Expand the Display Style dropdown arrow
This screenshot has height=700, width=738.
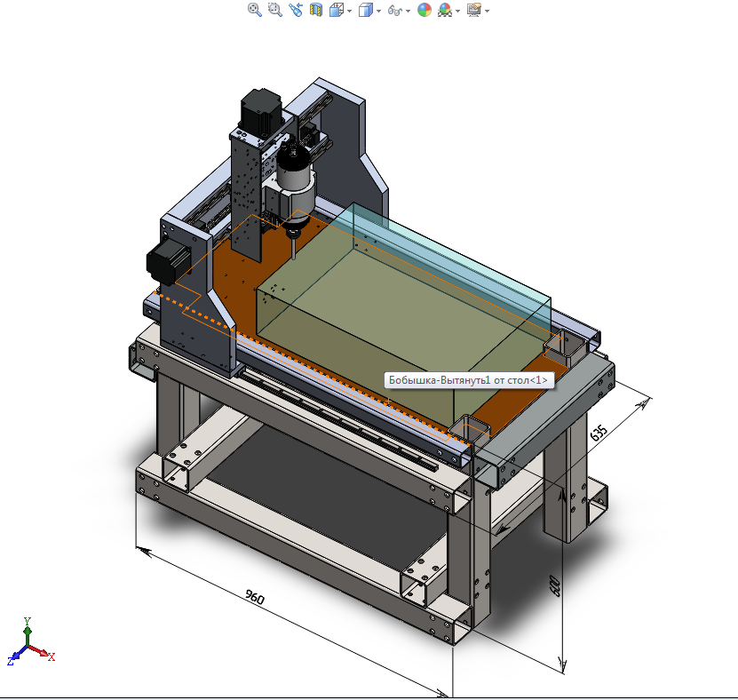pyautogui.click(x=379, y=11)
